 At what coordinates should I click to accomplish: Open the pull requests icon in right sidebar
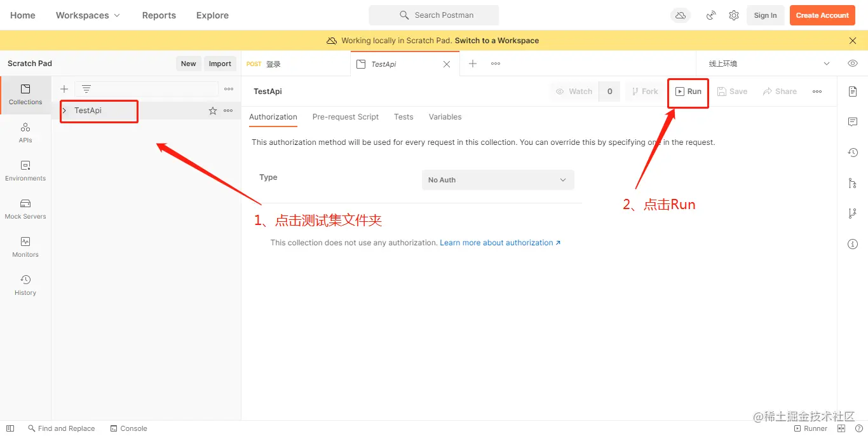click(x=853, y=183)
